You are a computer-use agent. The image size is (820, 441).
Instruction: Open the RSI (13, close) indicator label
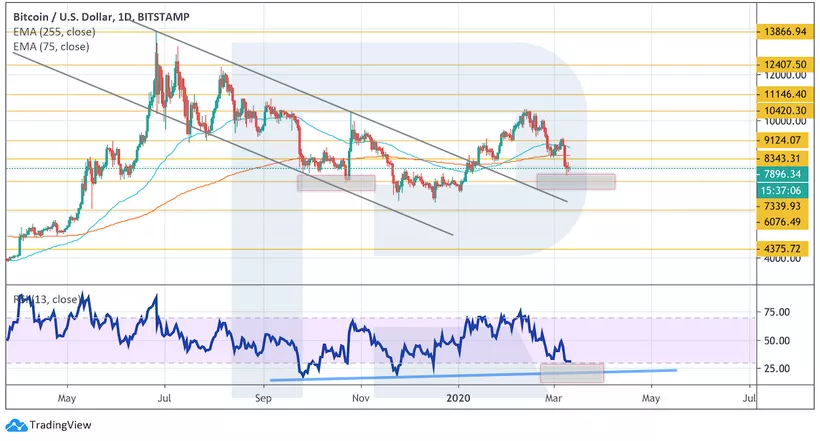(45, 298)
